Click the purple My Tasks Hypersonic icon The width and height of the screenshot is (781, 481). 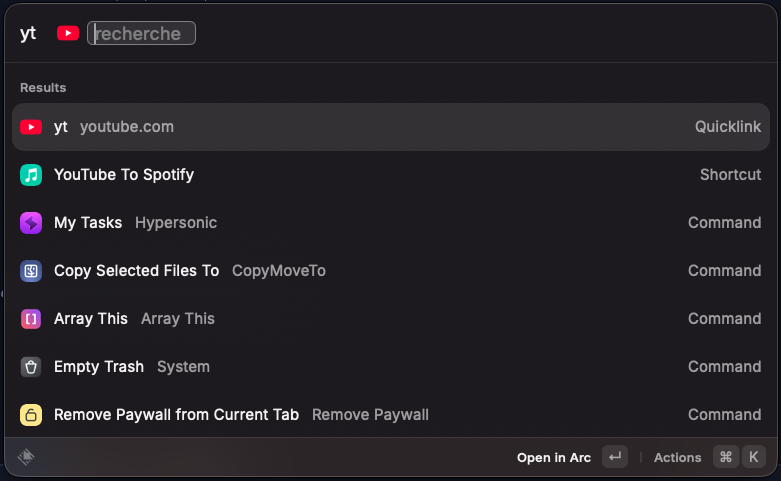[x=31, y=223]
